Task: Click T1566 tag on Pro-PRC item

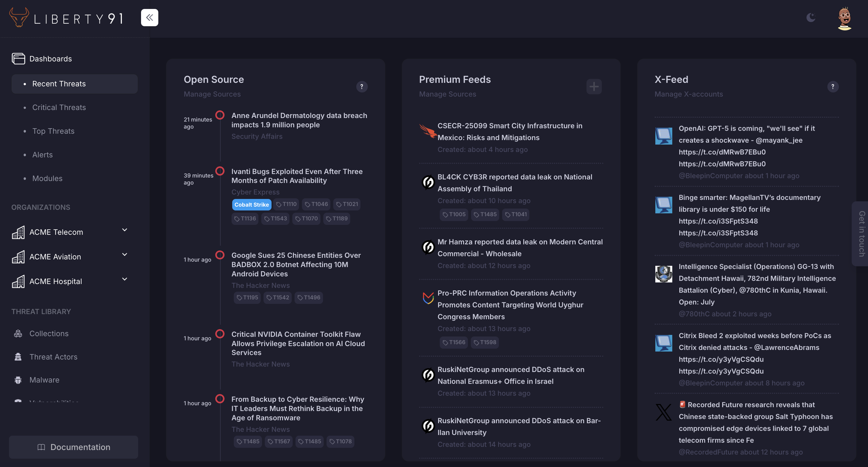Action: pyautogui.click(x=454, y=342)
